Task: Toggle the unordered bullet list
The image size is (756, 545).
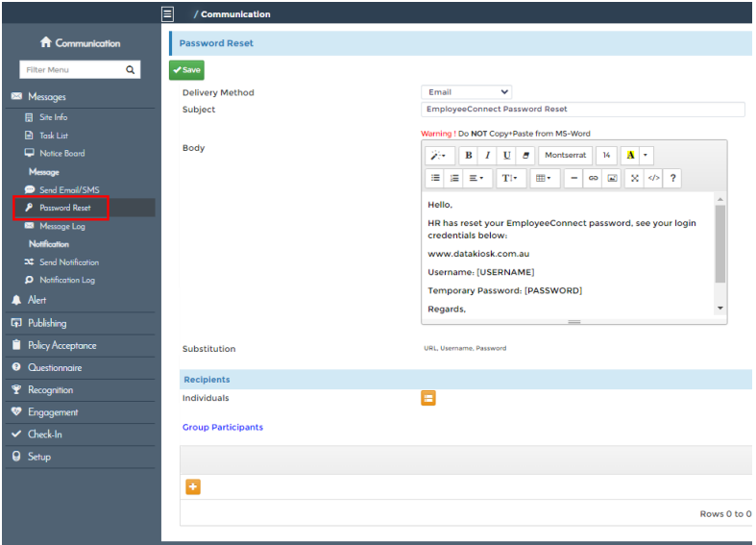Action: pos(435,178)
